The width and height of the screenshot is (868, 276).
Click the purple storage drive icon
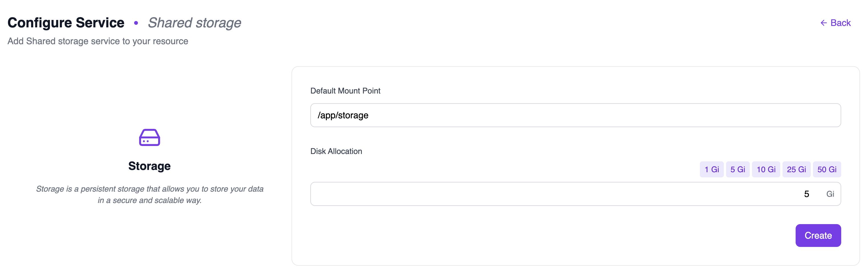(x=149, y=137)
